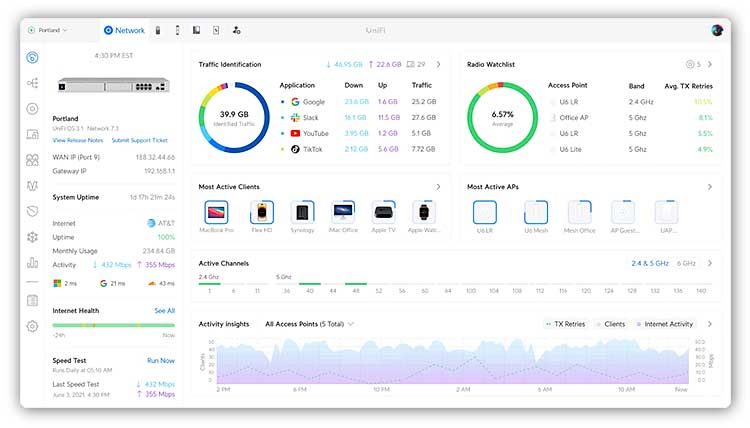The height and width of the screenshot is (428, 750).
Task: Select the 6 GHz channels tab
Action: 686,263
